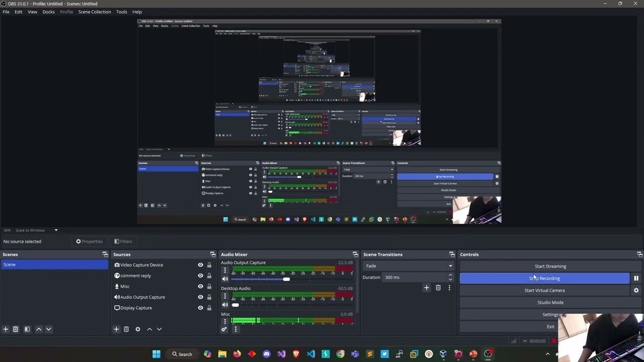Configure virtual camera gear icon
Viewport: 644px width, 362px height.
[x=636, y=290]
